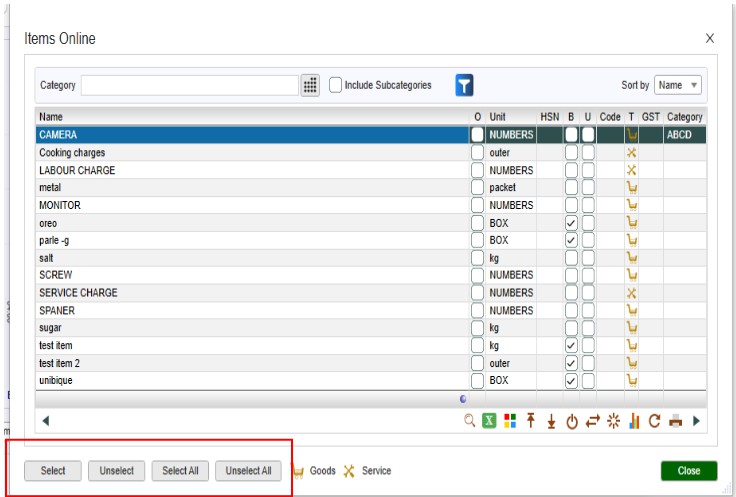Click the left arrow at grid bottom

[x=45, y=421]
